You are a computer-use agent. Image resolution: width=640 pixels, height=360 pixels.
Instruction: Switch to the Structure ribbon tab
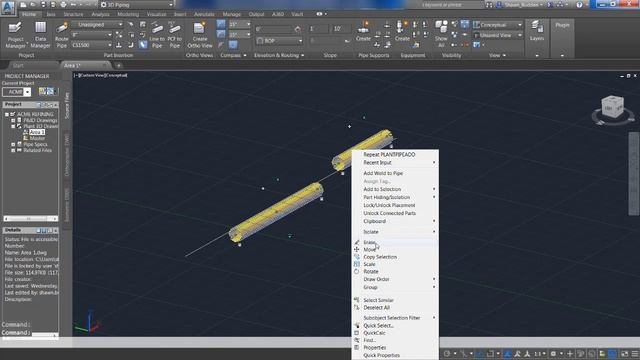73,14
